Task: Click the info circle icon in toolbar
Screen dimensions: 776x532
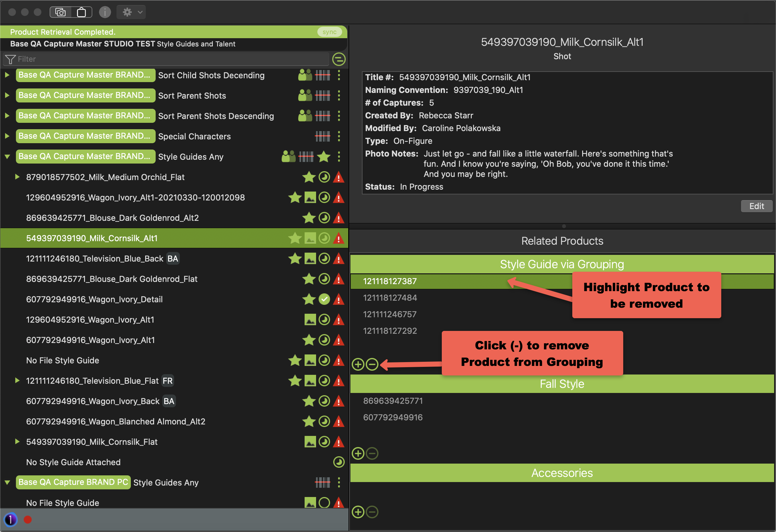Action: [x=105, y=12]
